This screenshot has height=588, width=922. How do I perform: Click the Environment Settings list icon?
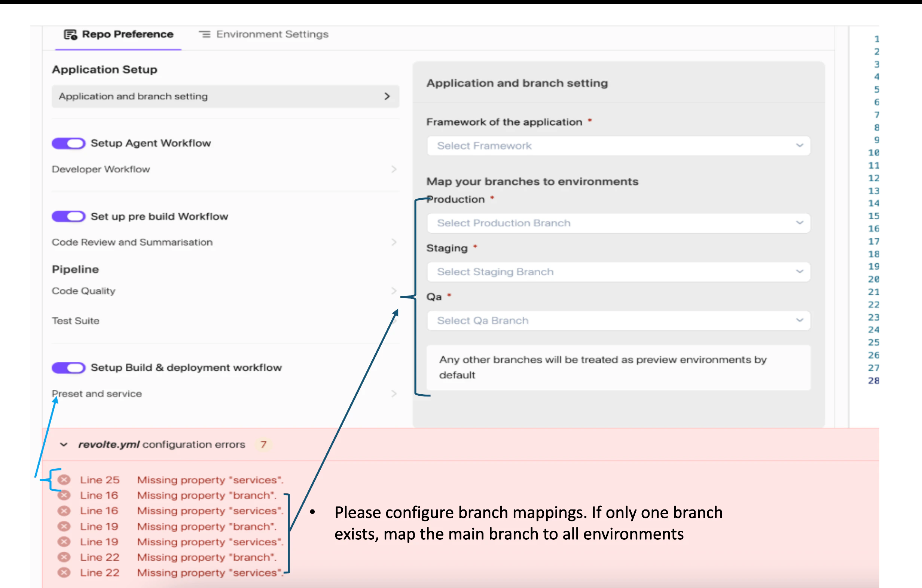tap(204, 34)
